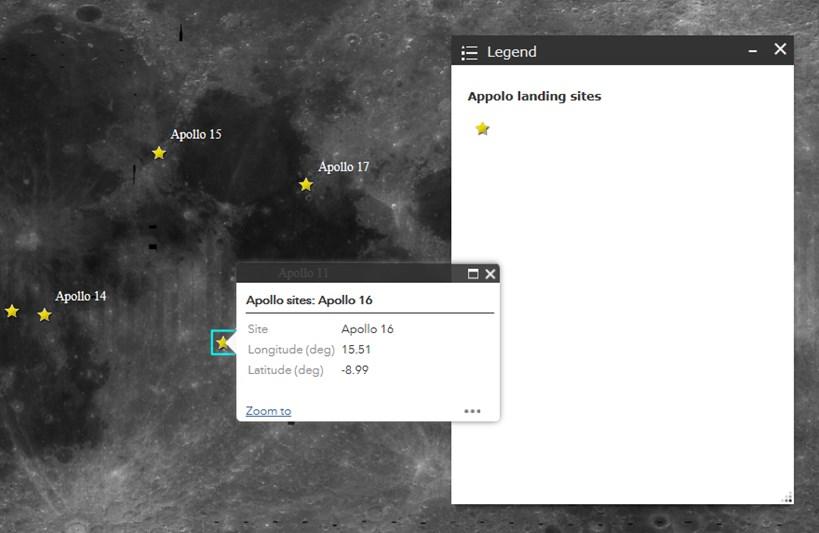Click the Apollo 14 map label
This screenshot has width=819, height=533.
pos(81,296)
